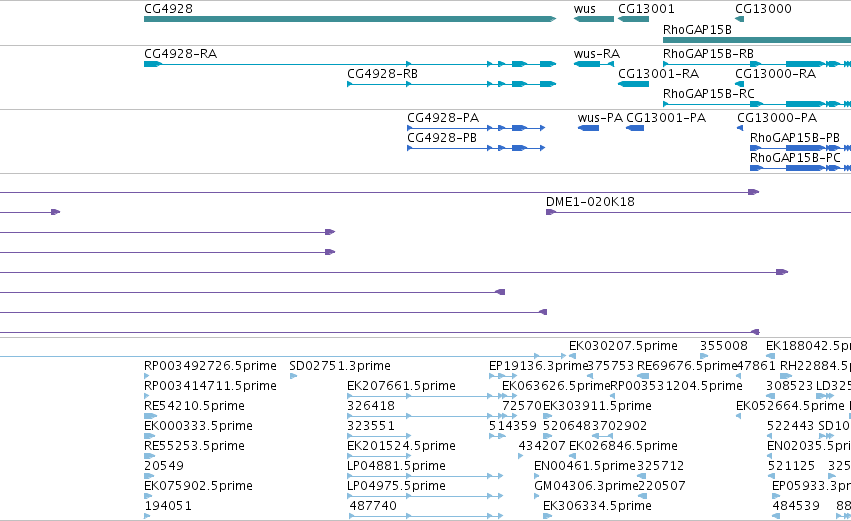Select the RP003492726.5prime EST
The height and width of the screenshot is (521, 851).
tap(147, 376)
